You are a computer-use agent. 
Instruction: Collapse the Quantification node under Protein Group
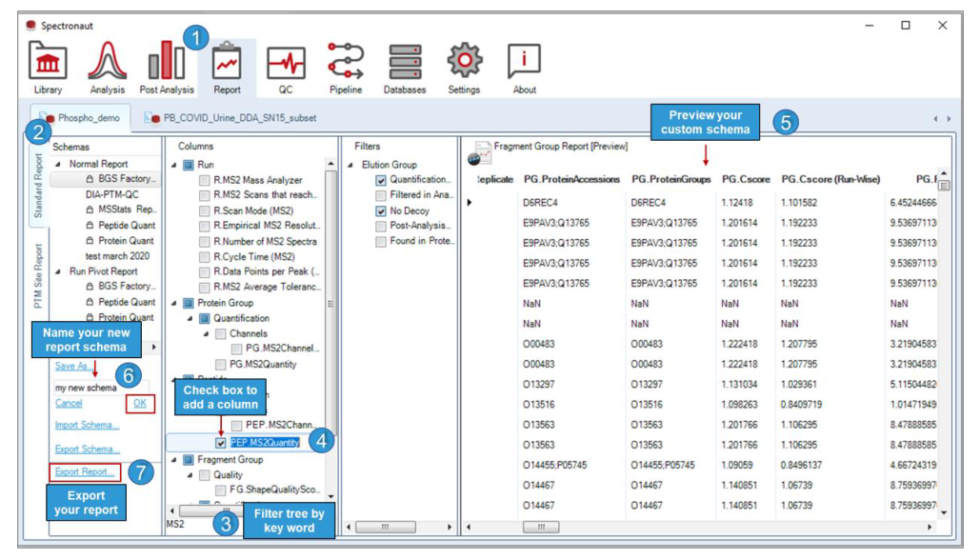click(x=190, y=319)
